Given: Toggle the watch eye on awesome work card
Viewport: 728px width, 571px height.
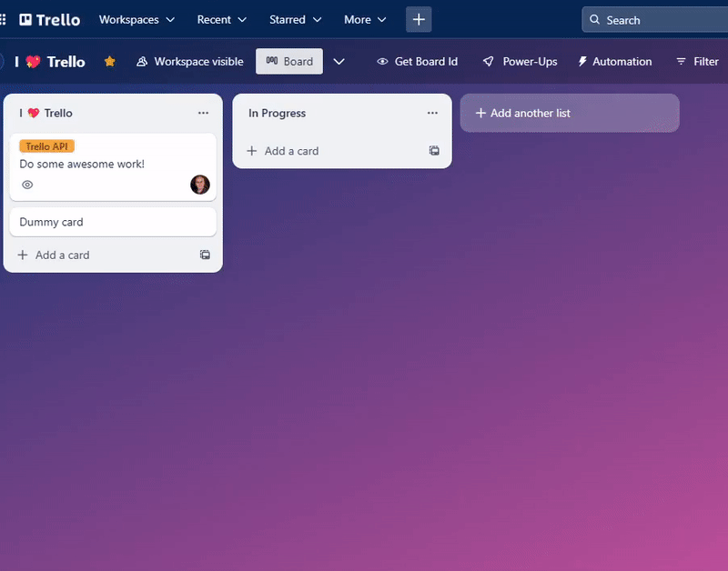Looking at the screenshot, I should click(x=27, y=185).
